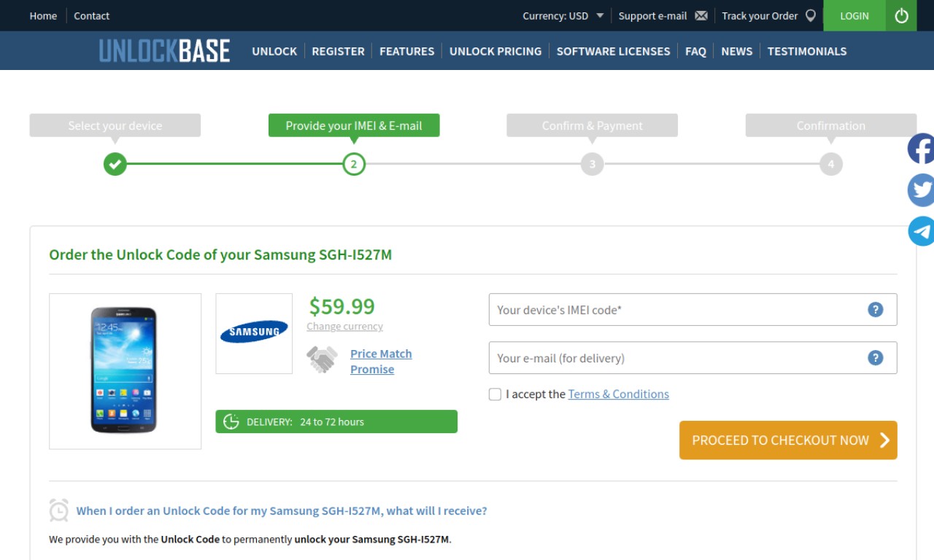Screen dimensions: 934x560
Task: Click the Track your Order link text
Action: [760, 15]
